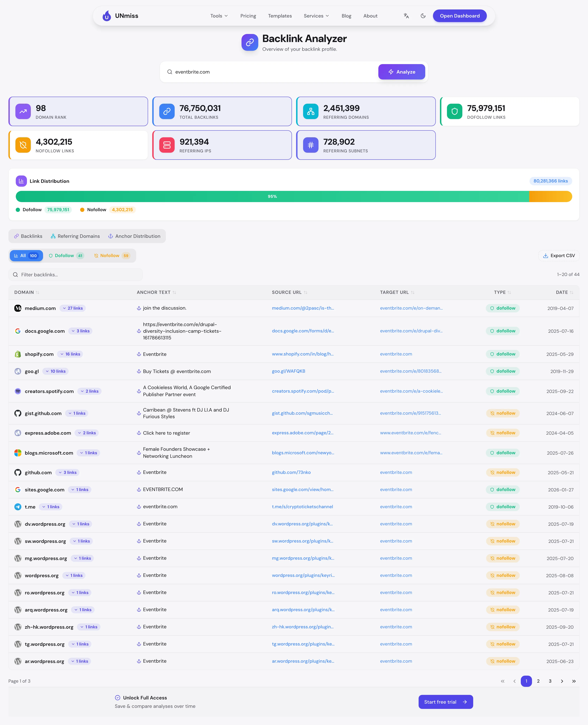
Task: Filter backlinks to All 100
Action: click(x=26, y=256)
